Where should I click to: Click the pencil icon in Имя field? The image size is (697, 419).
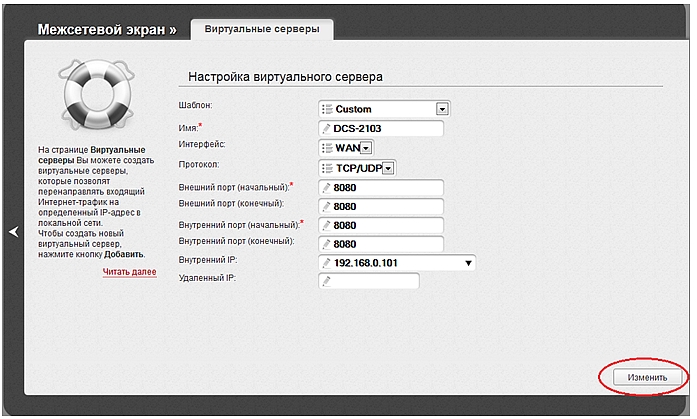[326, 129]
